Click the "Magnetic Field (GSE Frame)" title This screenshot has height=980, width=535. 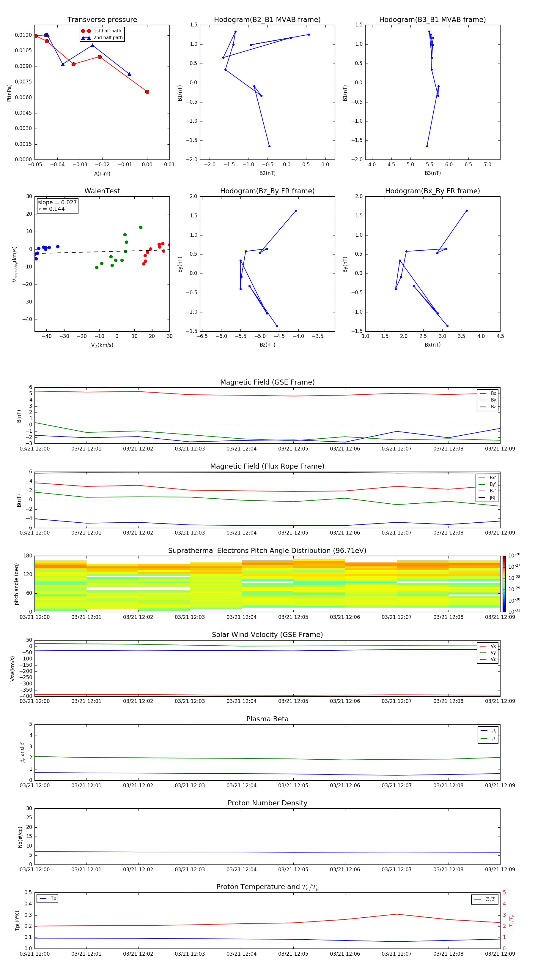pos(267,382)
